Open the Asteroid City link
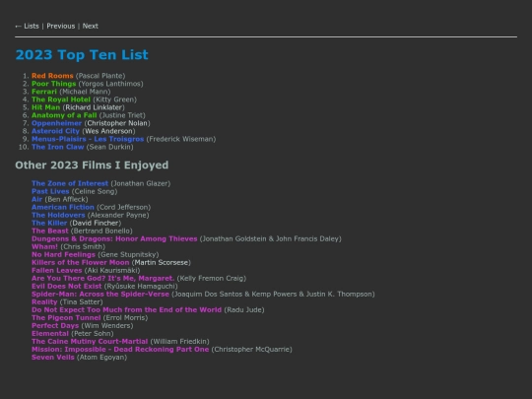 click(55, 131)
